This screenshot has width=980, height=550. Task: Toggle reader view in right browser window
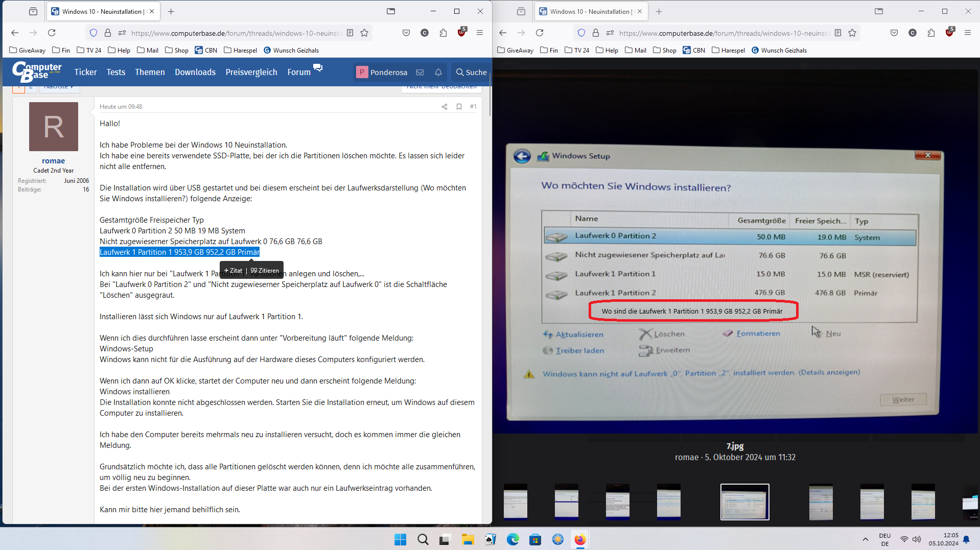click(x=838, y=33)
